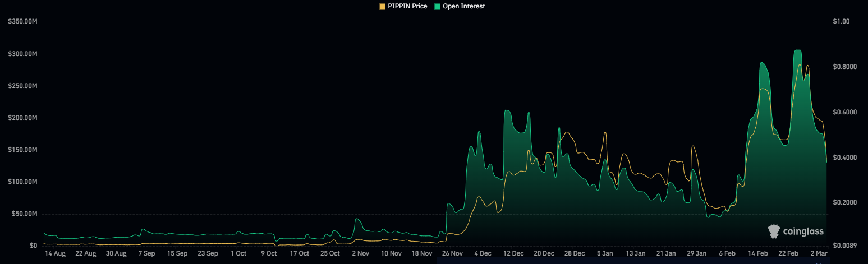Click the $0.0089 right axis label

846,246
